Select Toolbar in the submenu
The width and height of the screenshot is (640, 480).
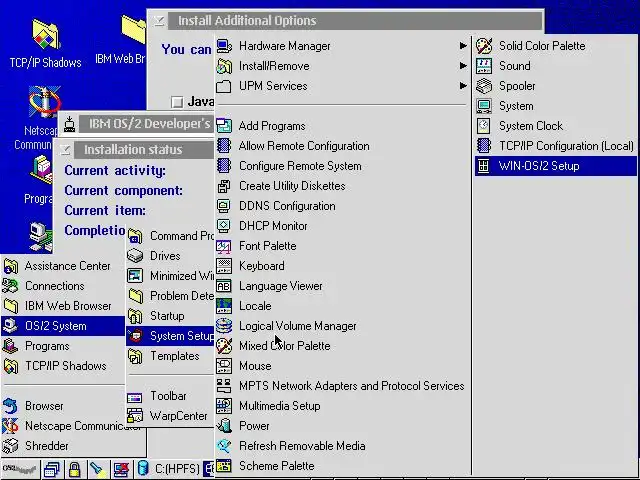click(170, 396)
